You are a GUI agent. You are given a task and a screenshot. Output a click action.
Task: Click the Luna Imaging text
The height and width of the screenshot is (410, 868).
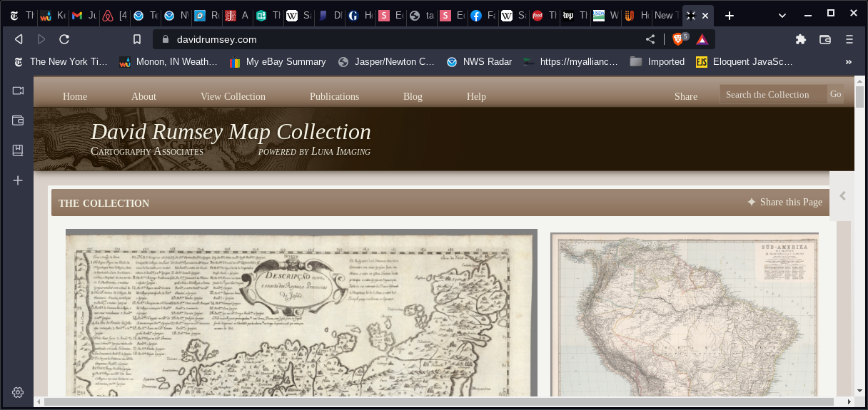point(340,151)
